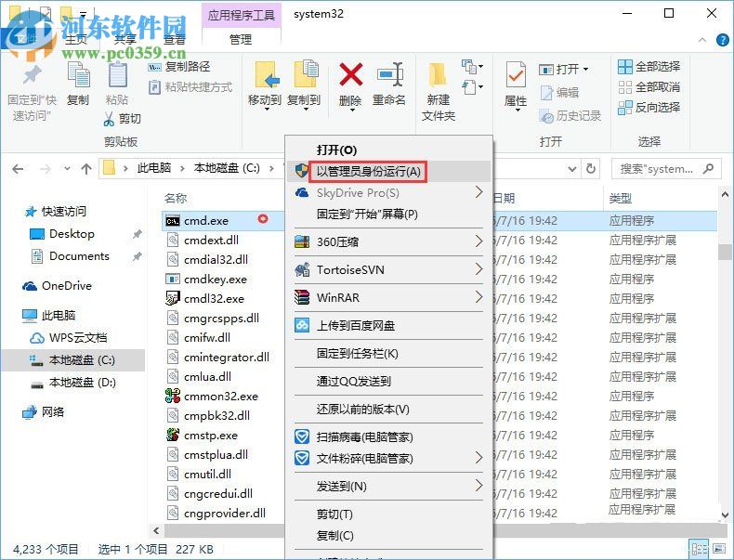Select Quick access (快速访问) in sidebar
The height and width of the screenshot is (560, 734).
coord(64,212)
